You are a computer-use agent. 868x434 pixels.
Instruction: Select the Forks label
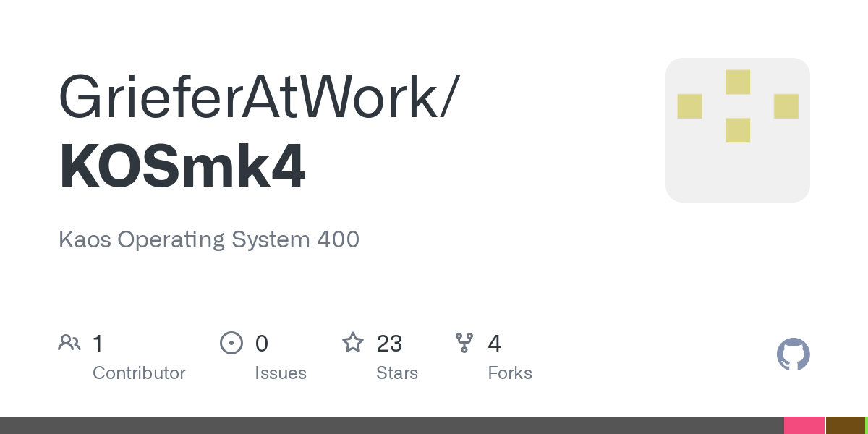[x=510, y=373]
